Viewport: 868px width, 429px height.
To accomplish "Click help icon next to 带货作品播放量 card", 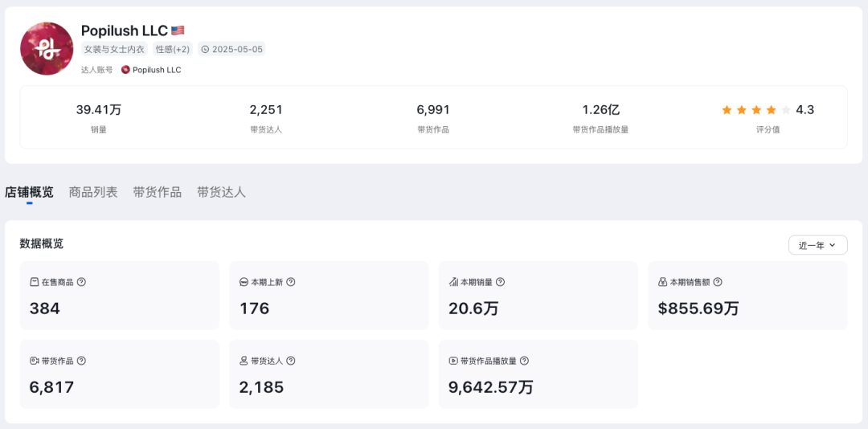I will pyautogui.click(x=524, y=361).
